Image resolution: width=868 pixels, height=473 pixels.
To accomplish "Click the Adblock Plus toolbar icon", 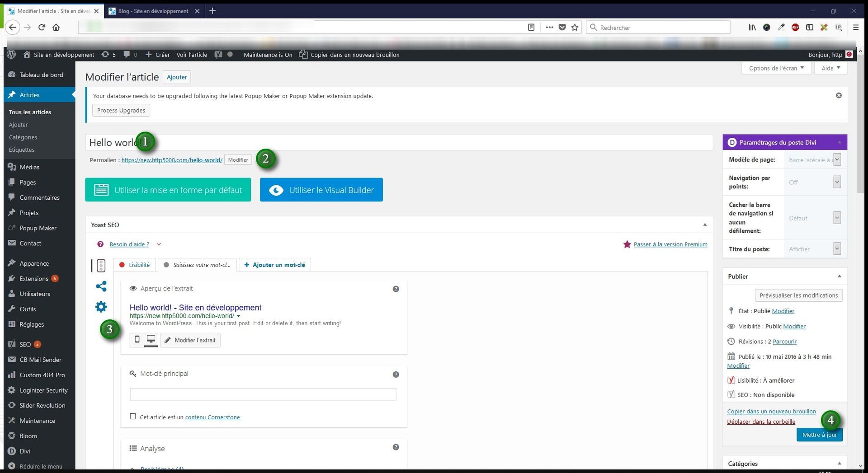I will (x=795, y=27).
